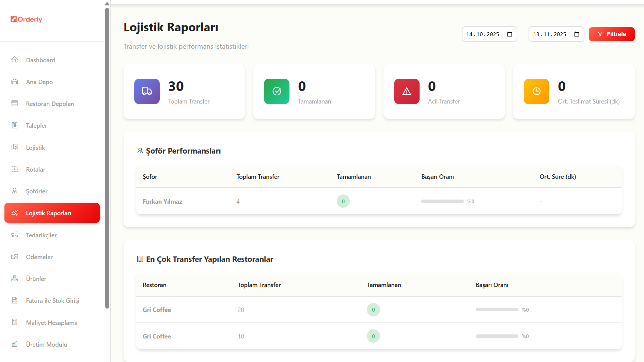Navigate to Tedarikçiler section
The height and width of the screenshot is (362, 644).
click(41, 235)
